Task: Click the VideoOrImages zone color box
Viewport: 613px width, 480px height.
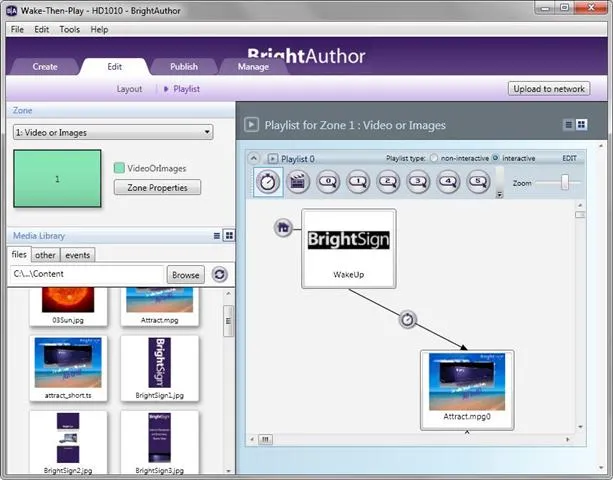Action: [x=119, y=168]
